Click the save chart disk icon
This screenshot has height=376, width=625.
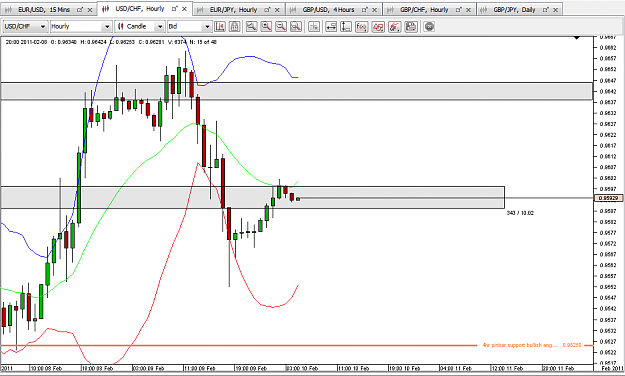coord(411,27)
